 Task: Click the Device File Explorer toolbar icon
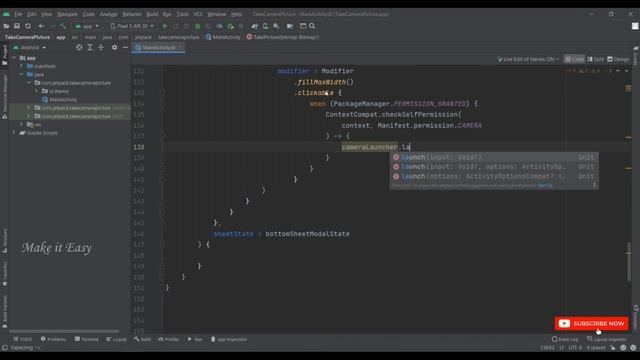click(x=290, y=26)
